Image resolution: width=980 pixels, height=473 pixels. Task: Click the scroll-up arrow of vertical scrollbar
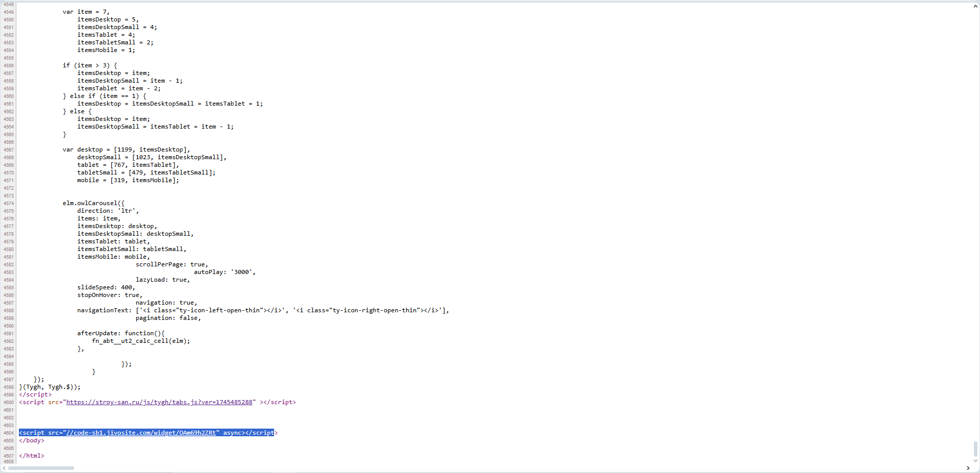point(975,6)
